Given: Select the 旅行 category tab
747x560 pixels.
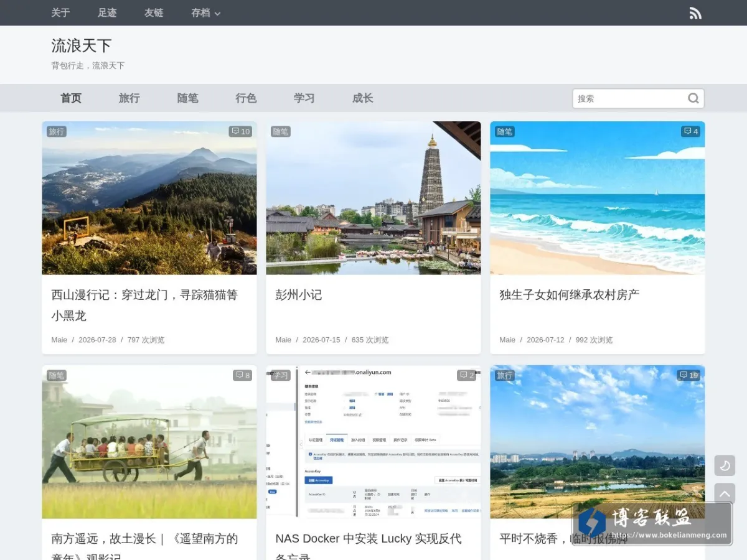Looking at the screenshot, I should [x=129, y=98].
